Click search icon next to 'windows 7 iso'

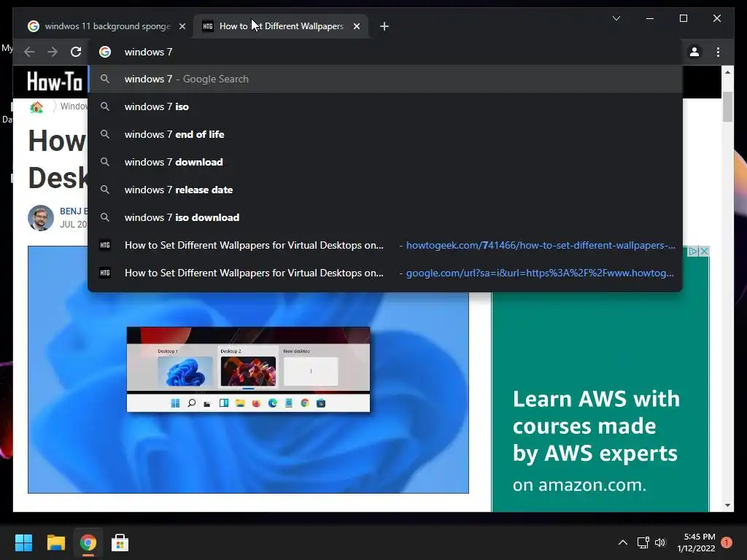(x=105, y=106)
